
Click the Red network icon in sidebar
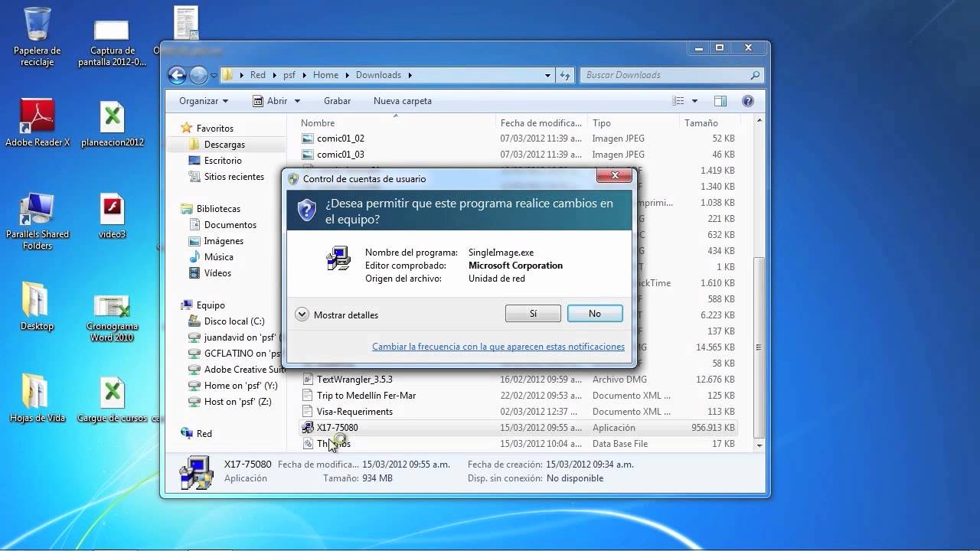[x=186, y=434]
